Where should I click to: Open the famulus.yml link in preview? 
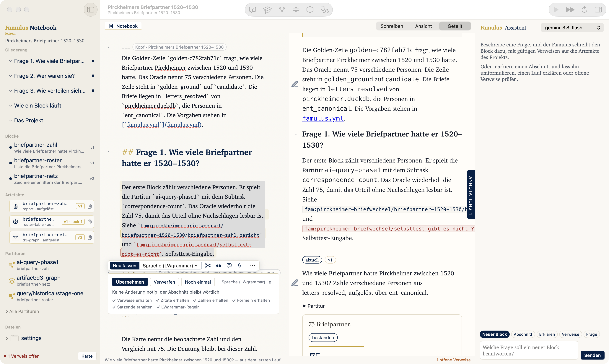coord(323,118)
